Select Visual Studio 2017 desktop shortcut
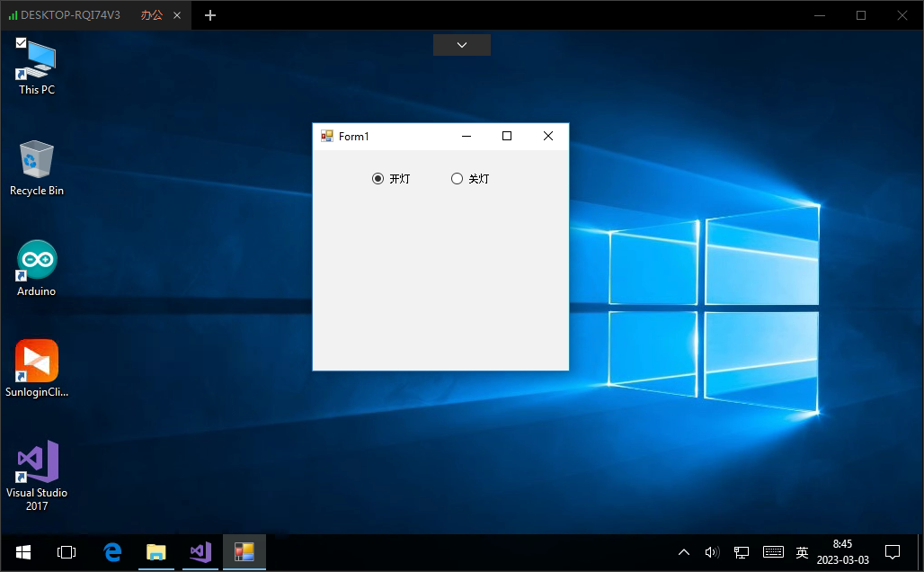The height and width of the screenshot is (572, 924). [x=37, y=475]
